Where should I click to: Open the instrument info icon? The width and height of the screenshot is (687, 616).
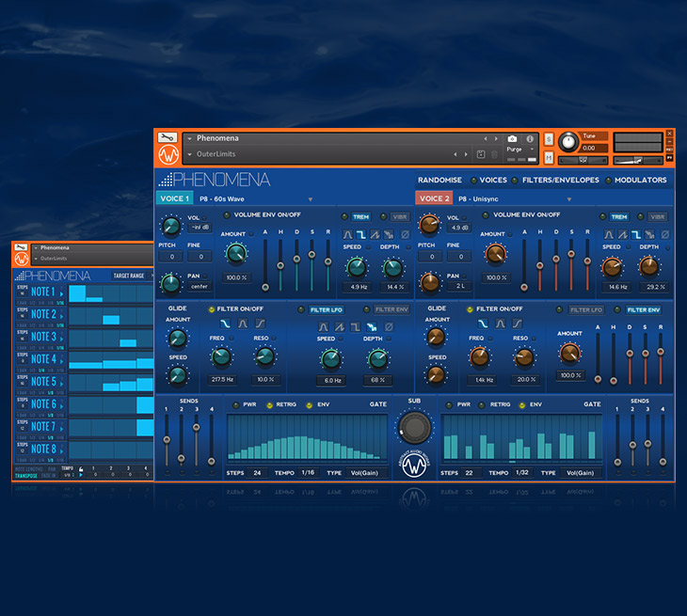pyautogui.click(x=530, y=139)
